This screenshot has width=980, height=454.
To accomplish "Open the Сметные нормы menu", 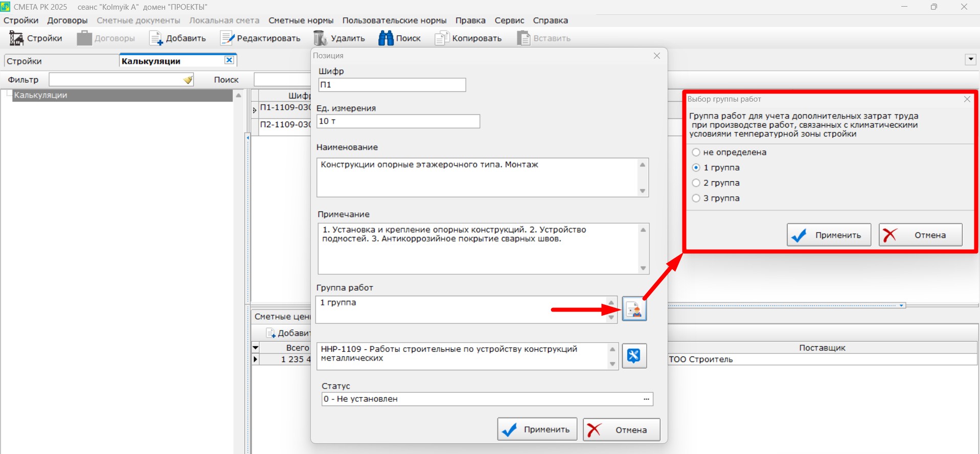I will click(x=301, y=20).
